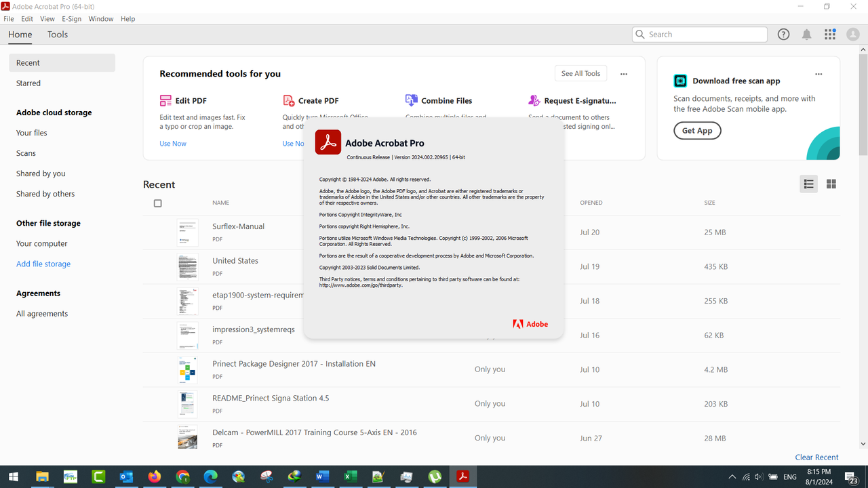
Task: Open the more options menu of Recommended tools
Action: click(x=624, y=74)
